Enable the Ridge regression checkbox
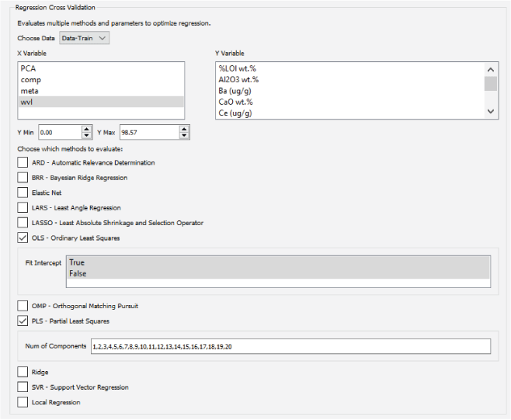This screenshot has width=511, height=420. point(22,373)
